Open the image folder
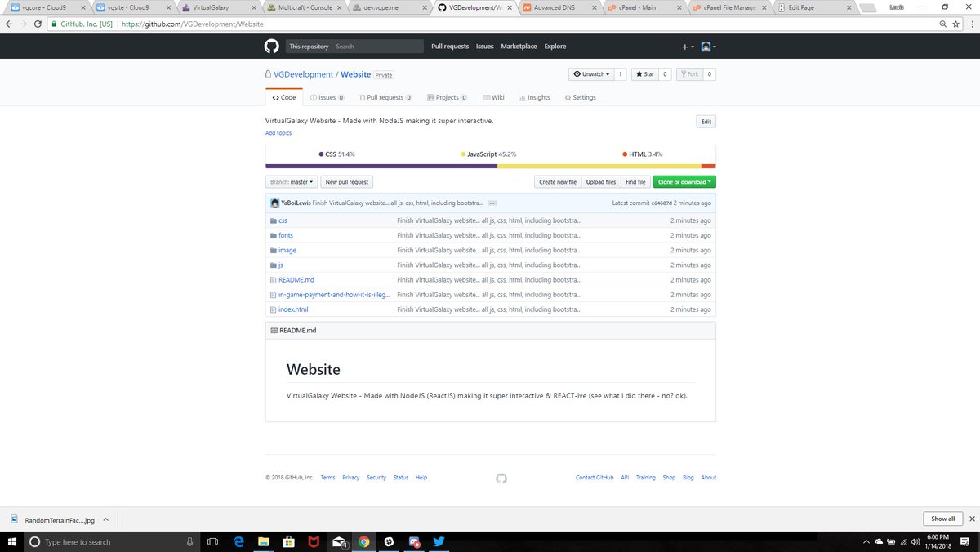 (287, 250)
